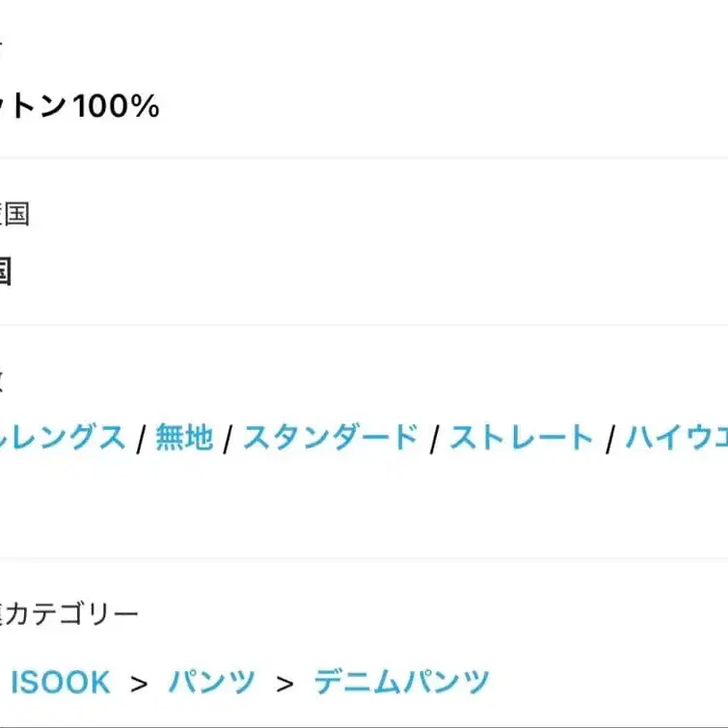Select the ストレート tag link

[x=521, y=439]
